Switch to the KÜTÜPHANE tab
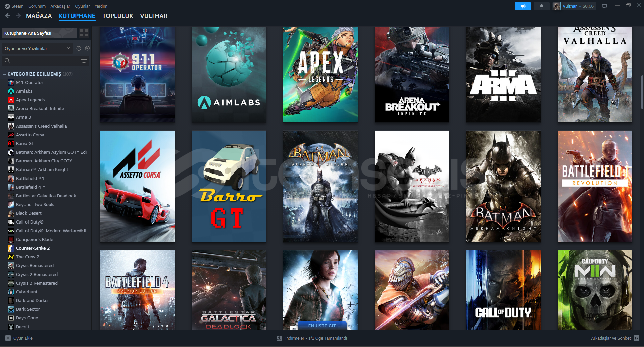 coord(77,16)
